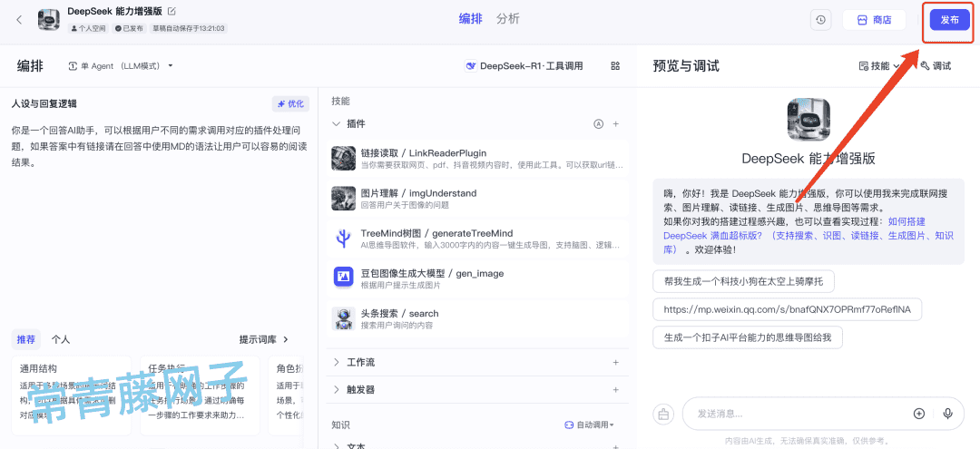980x449 pixels.
Task: Expand the 工作流 section
Action: coord(337,363)
